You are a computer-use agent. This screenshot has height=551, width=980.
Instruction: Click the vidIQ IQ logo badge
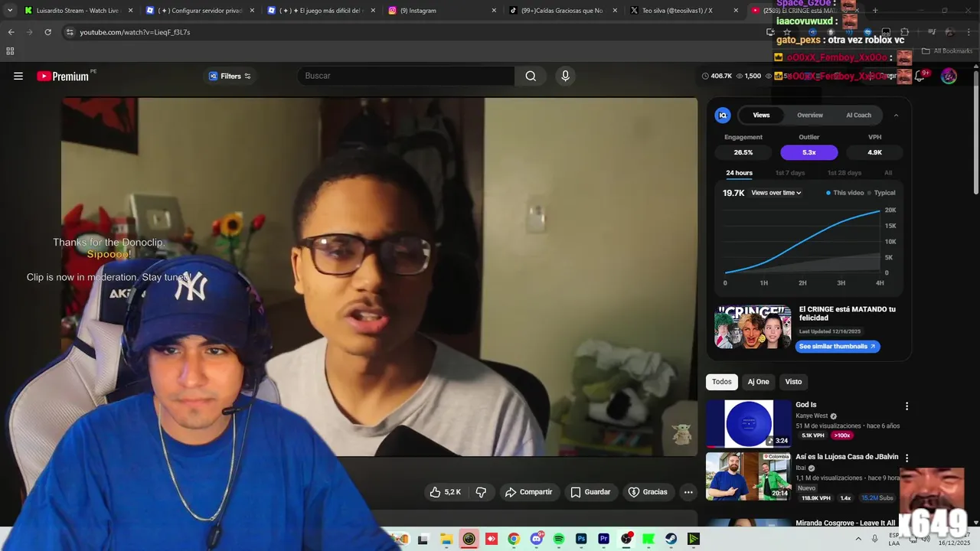tap(723, 115)
